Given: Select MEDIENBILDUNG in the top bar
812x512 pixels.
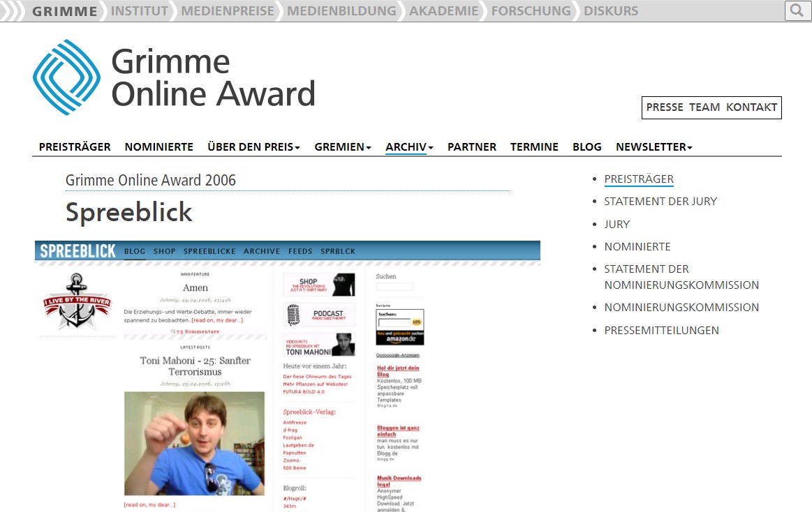Looking at the screenshot, I should point(341,11).
